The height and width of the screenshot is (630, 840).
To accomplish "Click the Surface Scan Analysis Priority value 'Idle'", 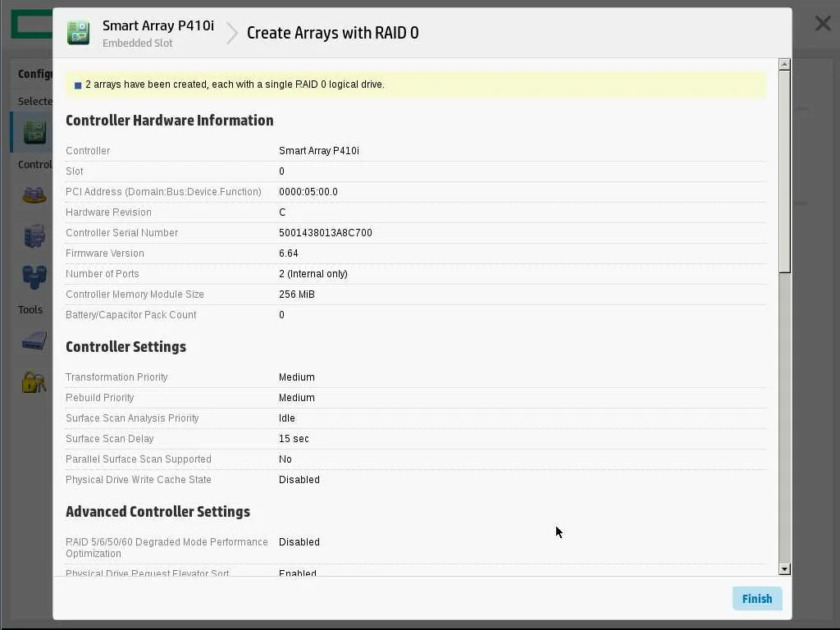I will 286,418.
